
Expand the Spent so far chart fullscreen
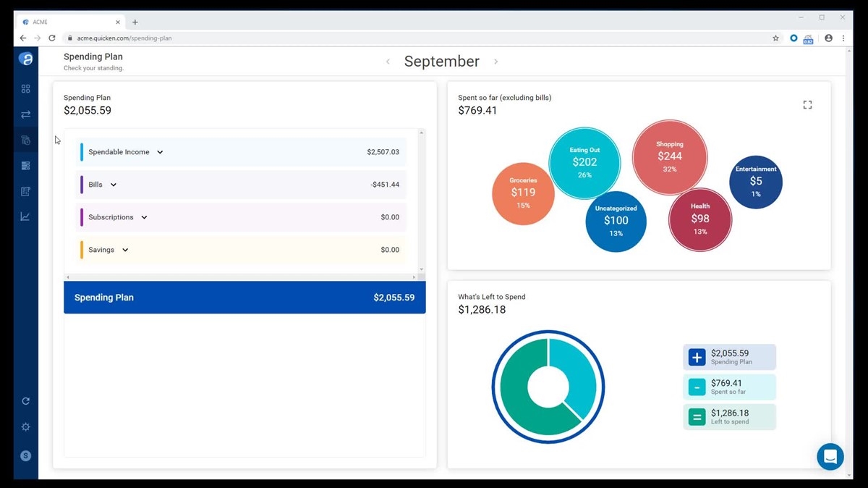click(x=807, y=105)
